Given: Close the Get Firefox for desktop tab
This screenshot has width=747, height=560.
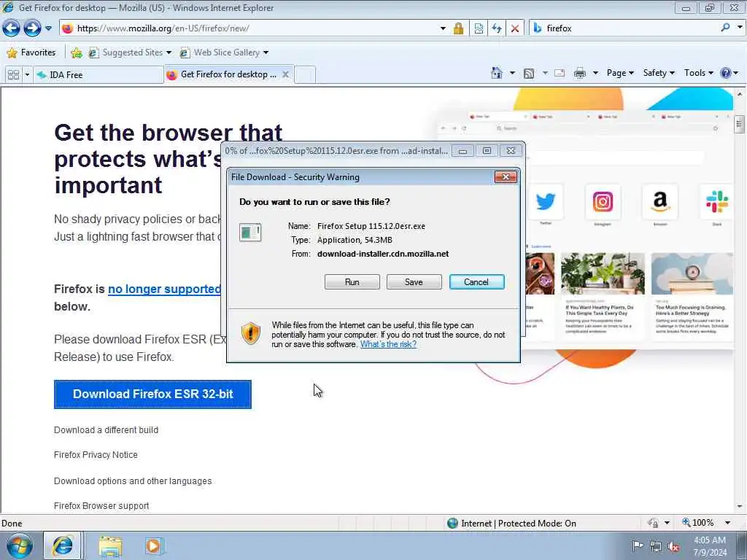Looking at the screenshot, I should click(x=285, y=74).
